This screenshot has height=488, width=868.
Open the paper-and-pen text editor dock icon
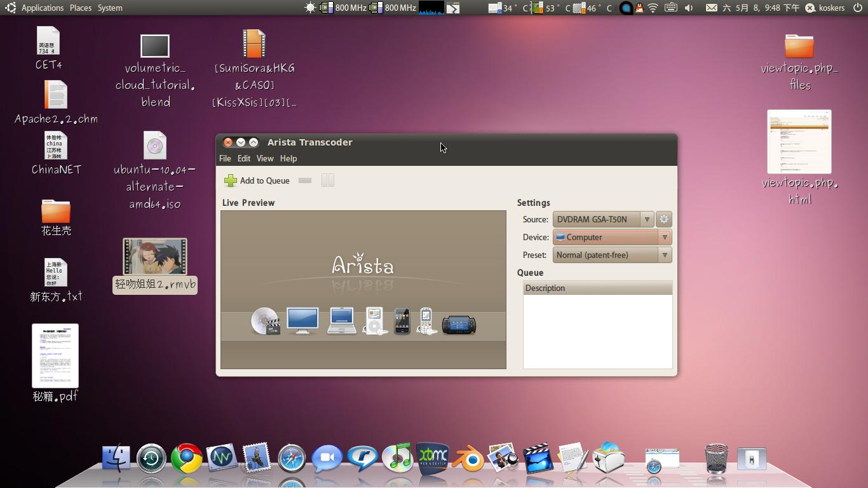(x=573, y=457)
